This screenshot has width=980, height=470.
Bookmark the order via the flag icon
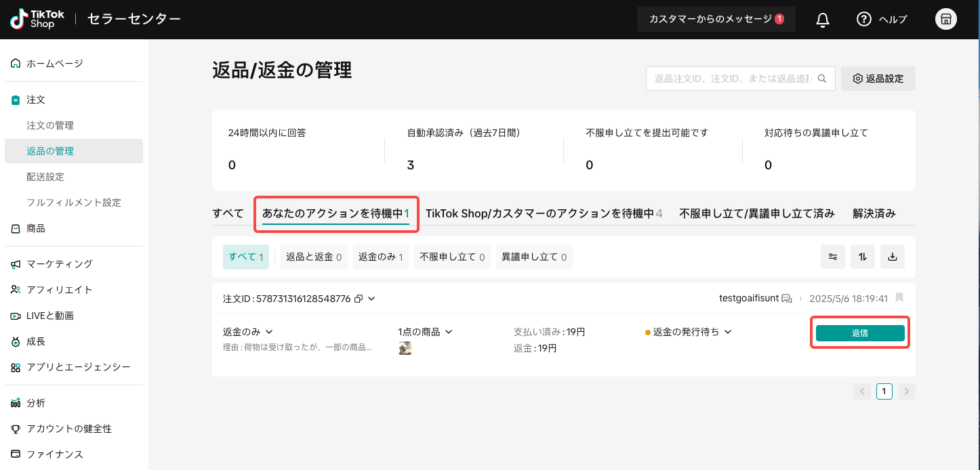point(899,297)
